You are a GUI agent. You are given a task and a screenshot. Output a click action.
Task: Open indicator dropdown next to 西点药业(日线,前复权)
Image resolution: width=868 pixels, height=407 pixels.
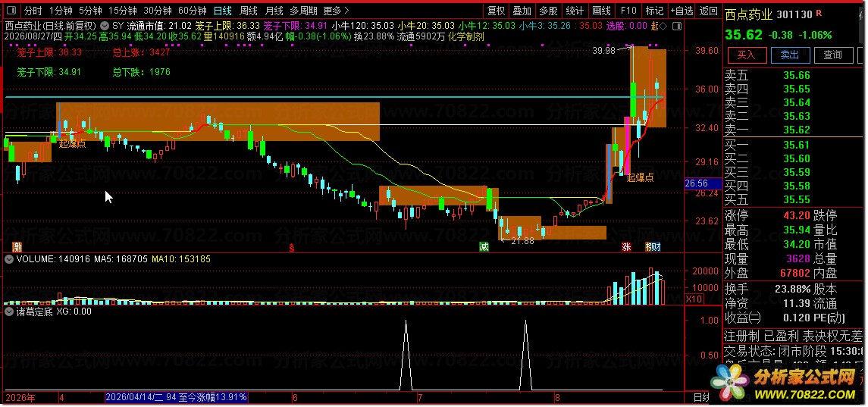pos(104,26)
